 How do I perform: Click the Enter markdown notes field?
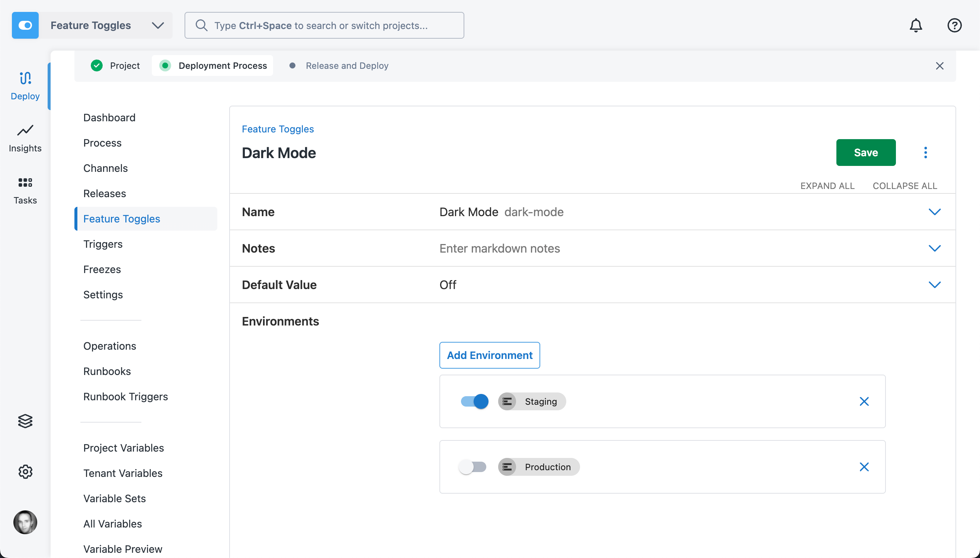pyautogui.click(x=499, y=248)
